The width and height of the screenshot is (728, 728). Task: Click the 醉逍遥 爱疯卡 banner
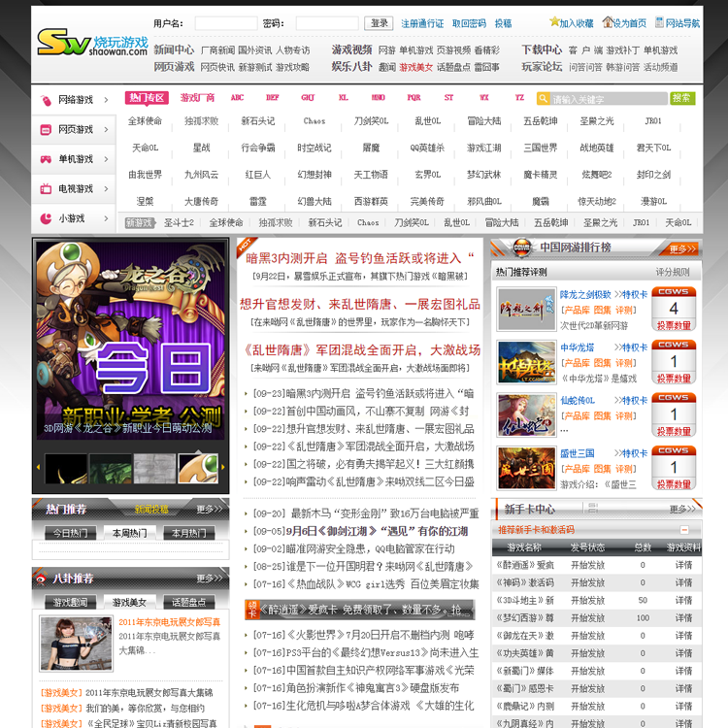360,610
